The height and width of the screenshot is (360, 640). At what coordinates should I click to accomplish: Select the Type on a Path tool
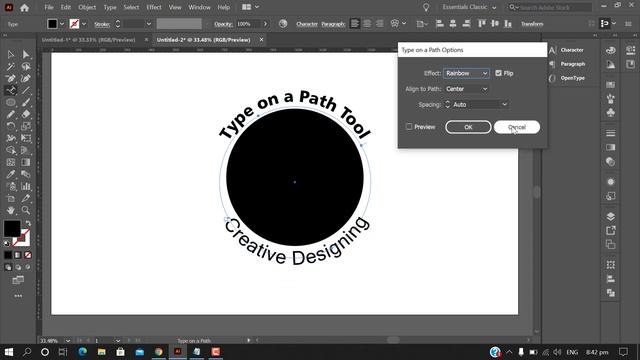click(x=11, y=90)
